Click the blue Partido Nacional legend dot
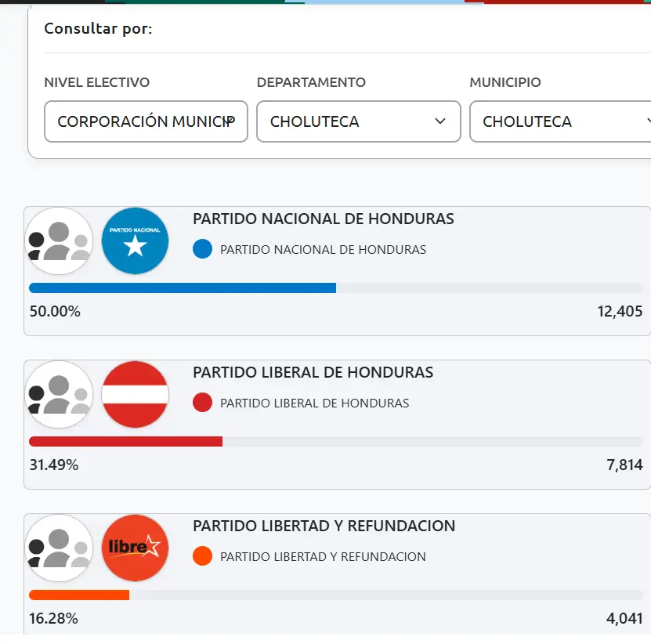This screenshot has width=651, height=644. point(203,249)
